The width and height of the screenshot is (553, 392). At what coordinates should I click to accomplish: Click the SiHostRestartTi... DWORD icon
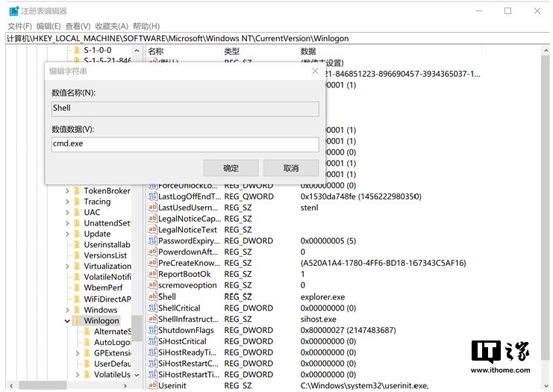pyautogui.click(x=152, y=374)
